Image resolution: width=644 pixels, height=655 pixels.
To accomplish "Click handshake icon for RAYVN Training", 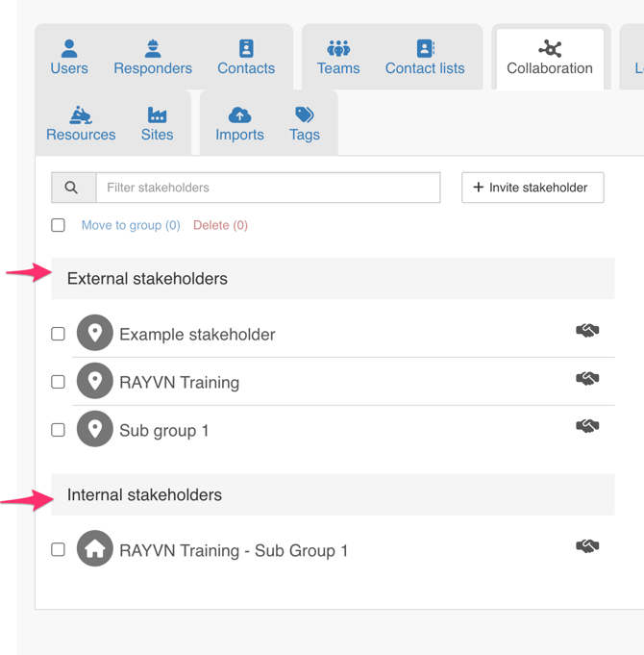I will coord(587,379).
